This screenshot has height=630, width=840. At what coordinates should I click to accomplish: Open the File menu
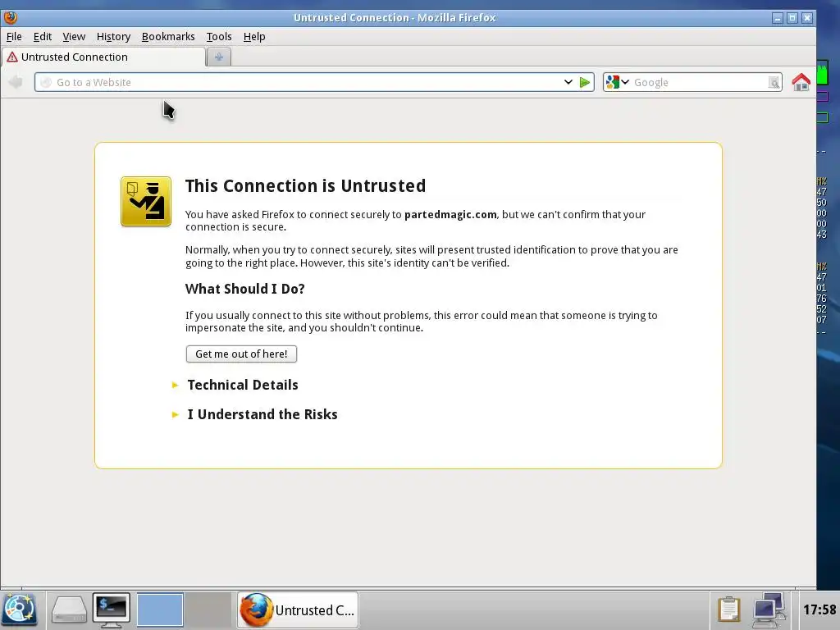click(x=14, y=36)
